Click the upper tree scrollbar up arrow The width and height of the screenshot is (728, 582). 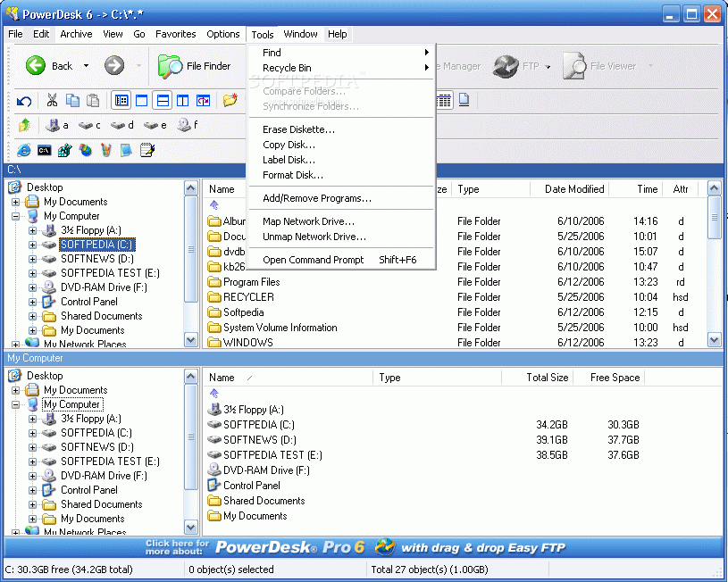coord(191,188)
